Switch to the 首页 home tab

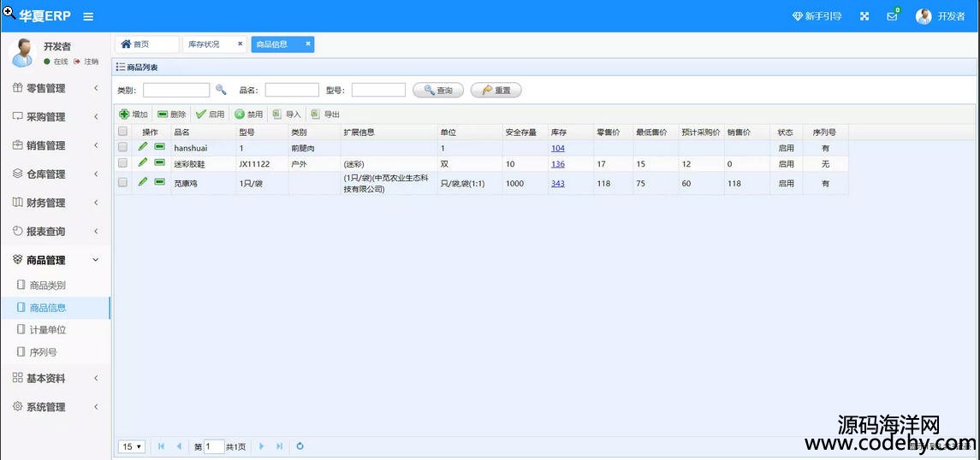pyautogui.click(x=147, y=44)
